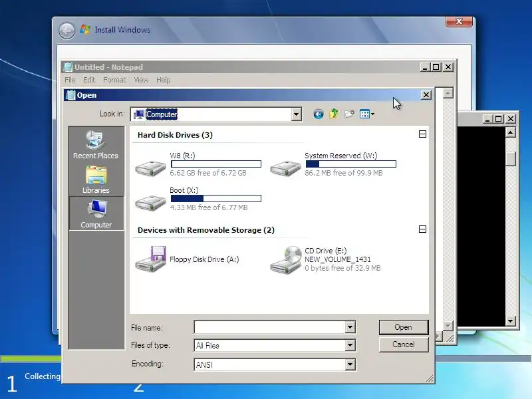Maximize the black window behind Notepad
The image size is (532, 399).
pyautogui.click(x=499, y=119)
